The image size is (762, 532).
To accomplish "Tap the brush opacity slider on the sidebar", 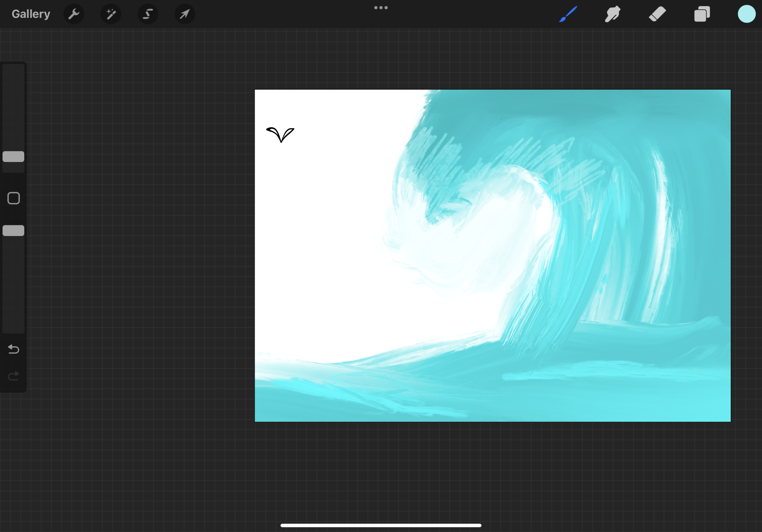I will pyautogui.click(x=13, y=230).
